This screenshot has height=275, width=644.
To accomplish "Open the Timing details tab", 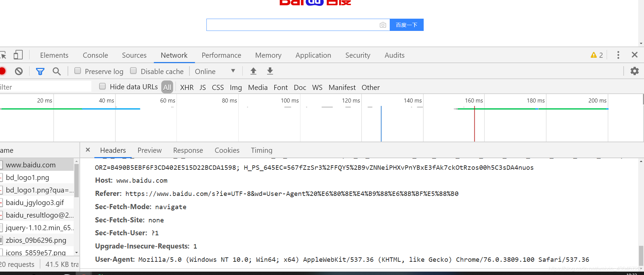I will click(261, 150).
